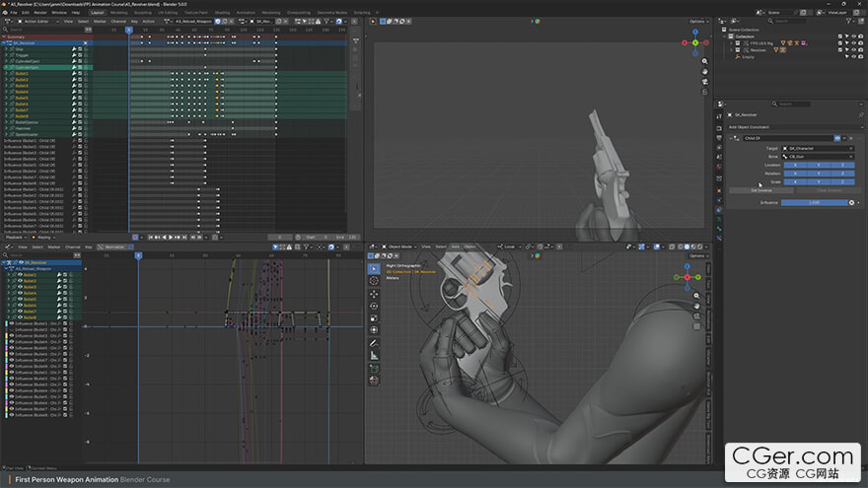This screenshot has width=868, height=488.
Task: Open Playback dropdown in timeline footer
Action: pyautogui.click(x=16, y=238)
